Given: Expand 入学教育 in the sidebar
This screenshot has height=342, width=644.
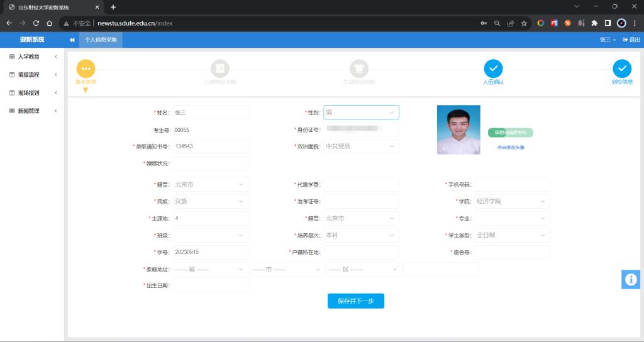Looking at the screenshot, I should pos(33,57).
